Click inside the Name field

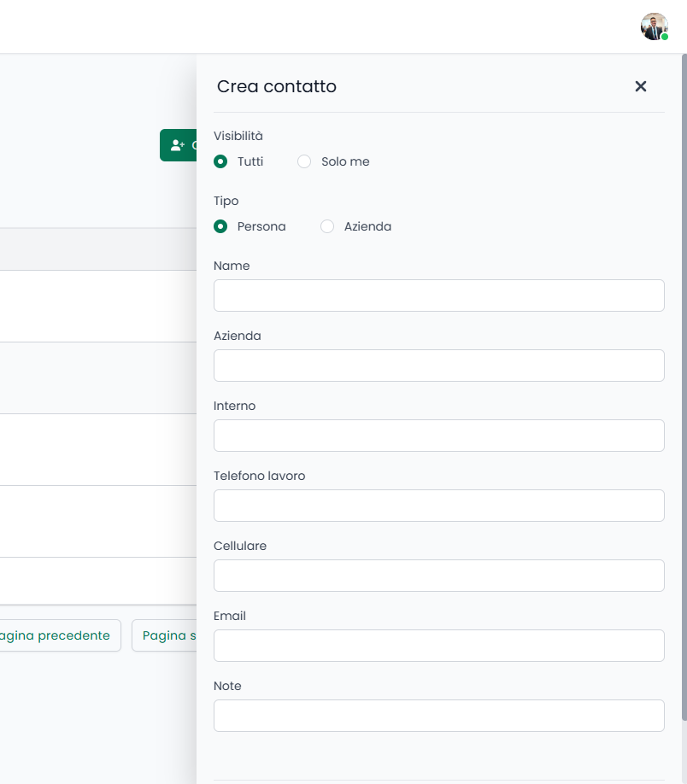(438, 295)
